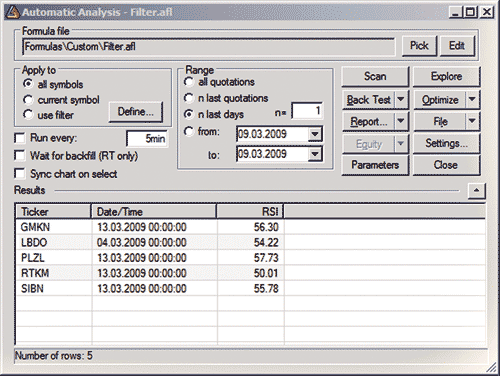Click the AmiBroker icon in the title bar

pyautogui.click(x=13, y=12)
